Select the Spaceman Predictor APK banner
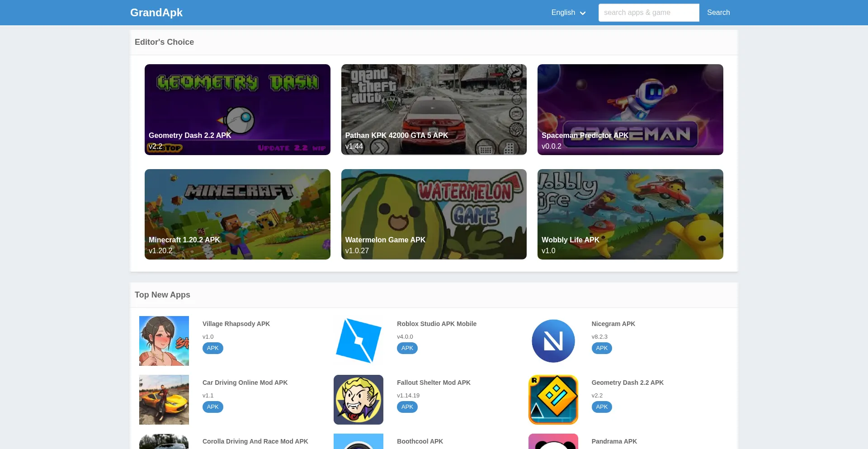 click(630, 109)
